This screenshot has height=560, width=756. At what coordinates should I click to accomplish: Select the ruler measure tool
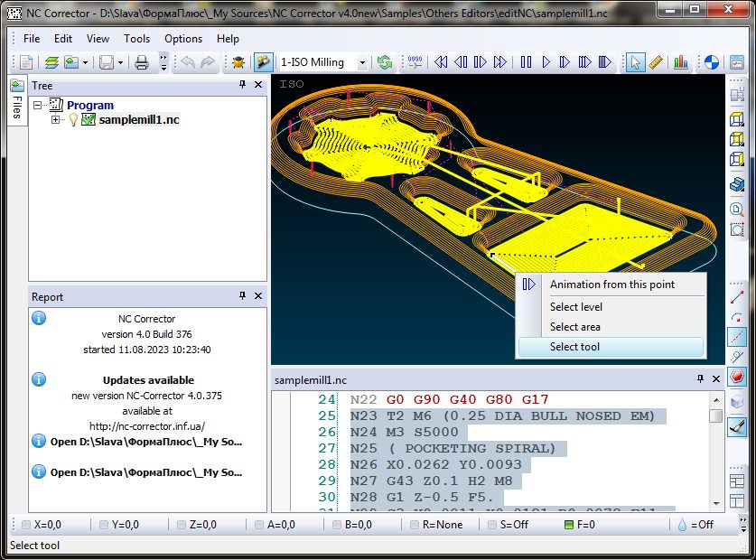click(657, 62)
